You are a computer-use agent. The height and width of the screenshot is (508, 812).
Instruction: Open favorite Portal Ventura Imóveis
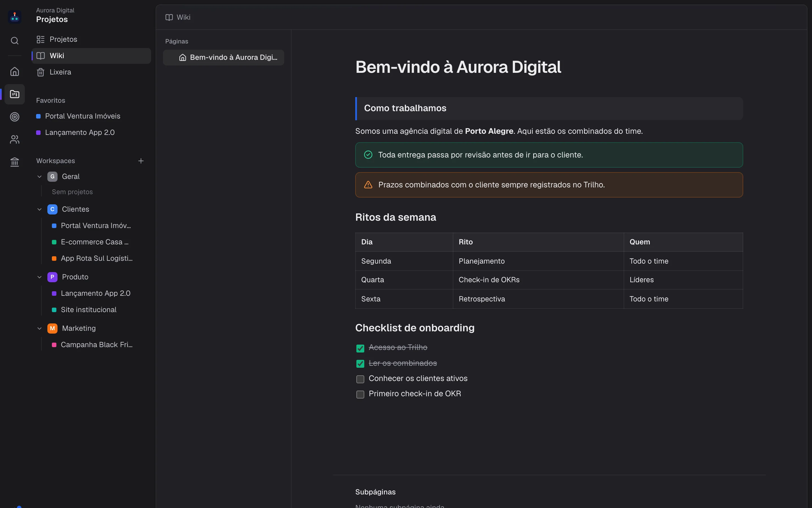pos(91,116)
